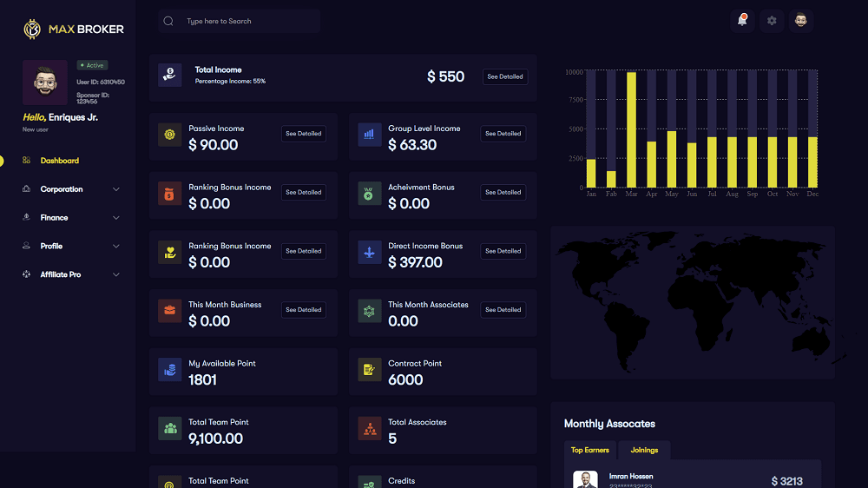868x488 pixels.
Task: Select the Top Earners tab
Action: tap(589, 450)
